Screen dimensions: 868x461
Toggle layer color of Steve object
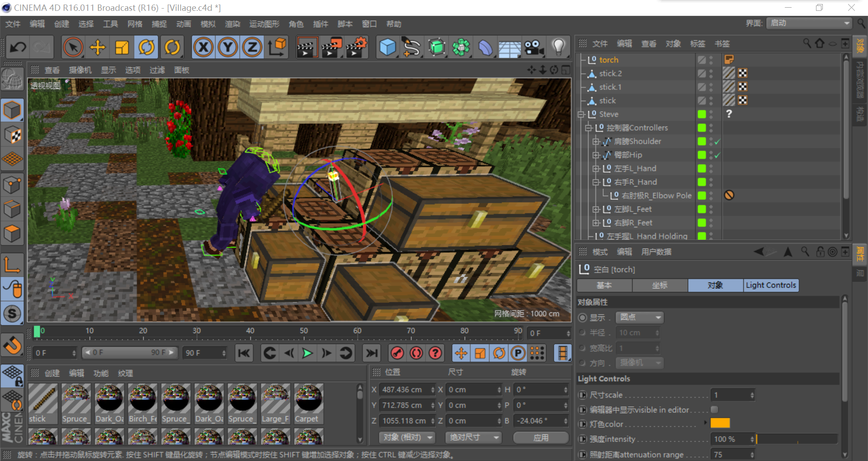[x=702, y=114]
